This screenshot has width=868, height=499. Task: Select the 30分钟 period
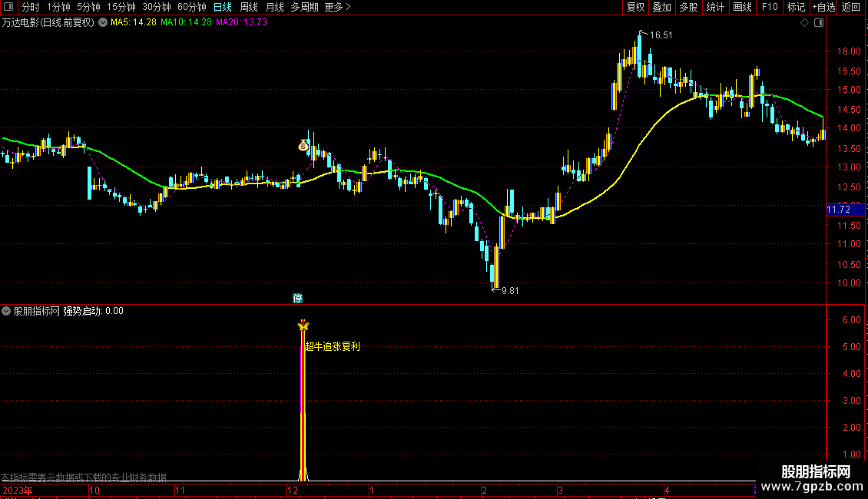(x=157, y=7)
